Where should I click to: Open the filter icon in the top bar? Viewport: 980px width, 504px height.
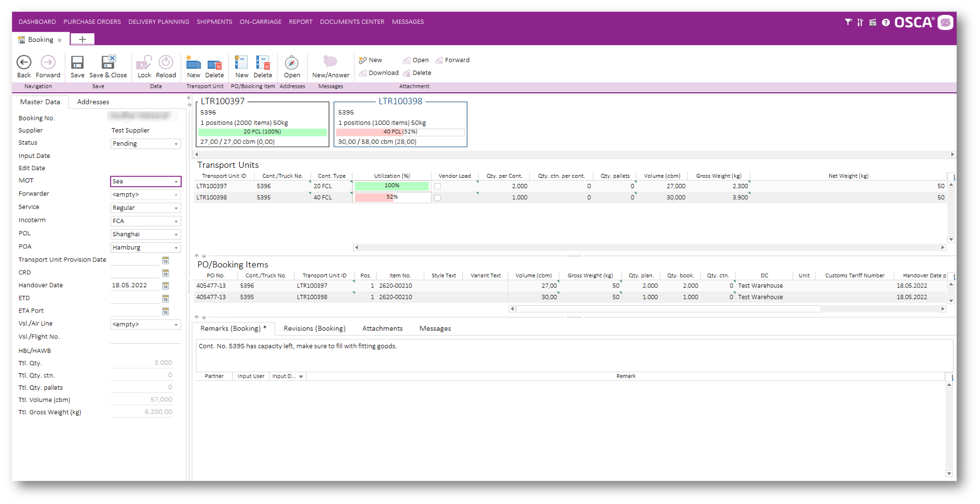click(x=847, y=22)
